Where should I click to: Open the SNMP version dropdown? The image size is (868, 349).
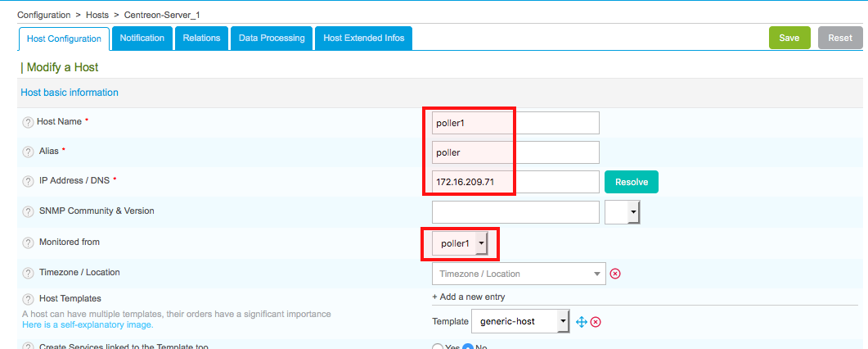click(x=622, y=212)
